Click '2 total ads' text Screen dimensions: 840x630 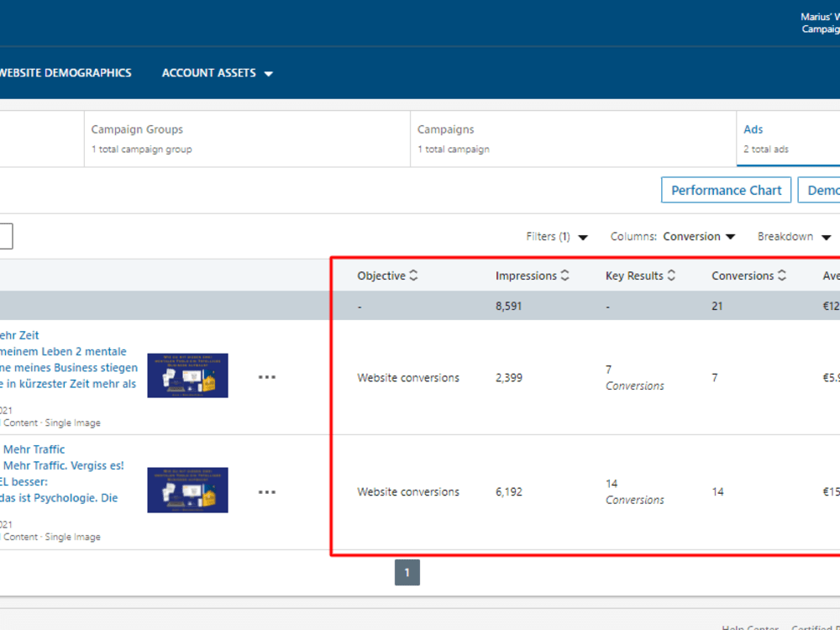(x=765, y=150)
